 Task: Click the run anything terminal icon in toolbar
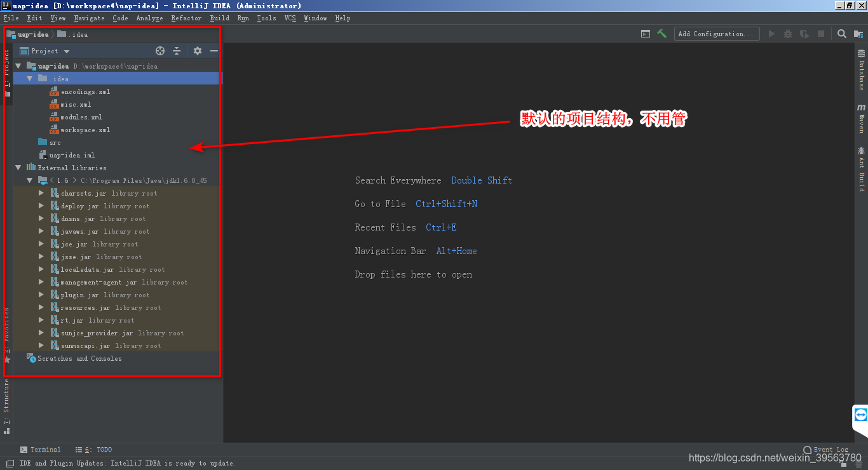[x=646, y=34]
